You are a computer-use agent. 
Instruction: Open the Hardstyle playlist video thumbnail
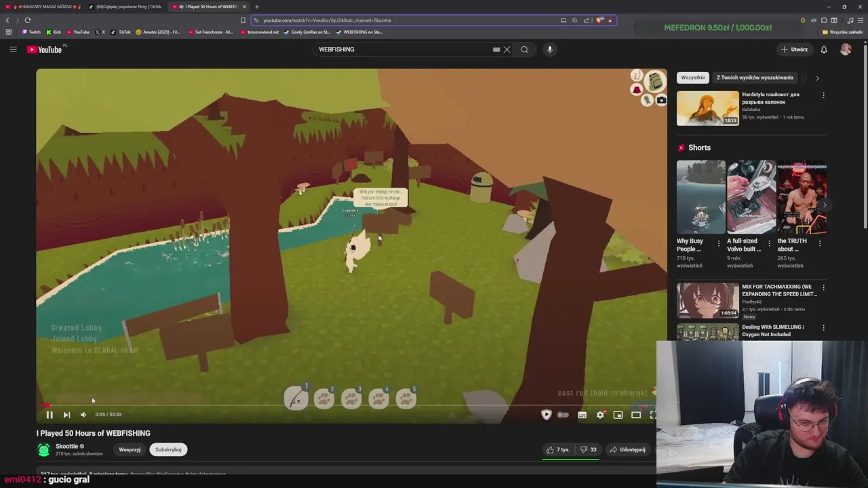tap(708, 108)
